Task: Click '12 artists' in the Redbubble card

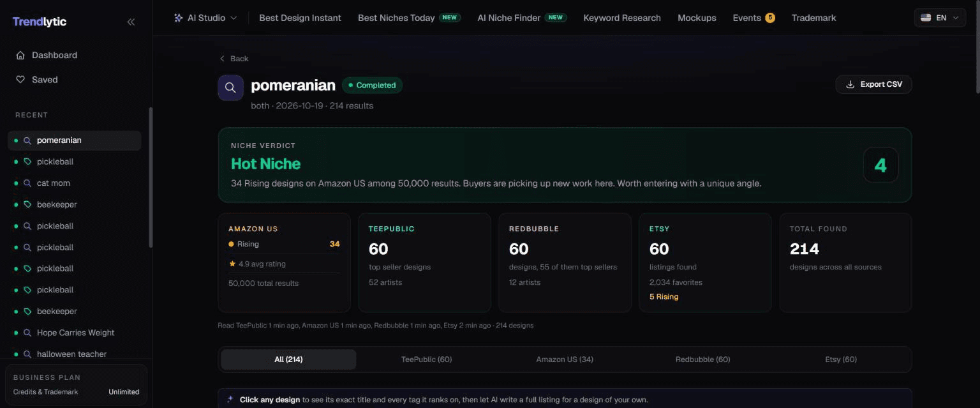Action: 524,282
